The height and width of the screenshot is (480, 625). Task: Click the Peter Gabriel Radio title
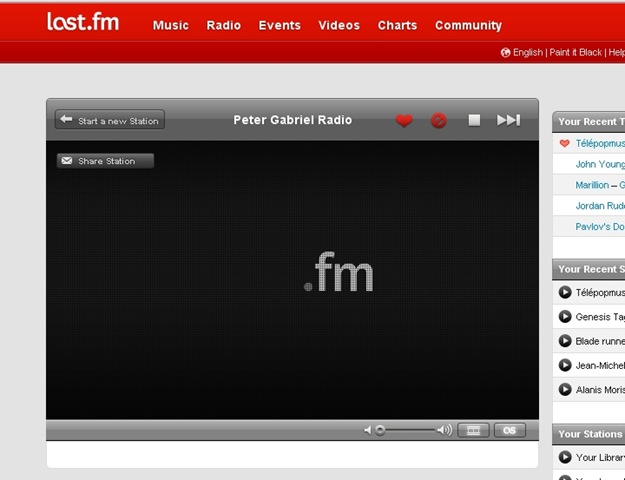[293, 120]
